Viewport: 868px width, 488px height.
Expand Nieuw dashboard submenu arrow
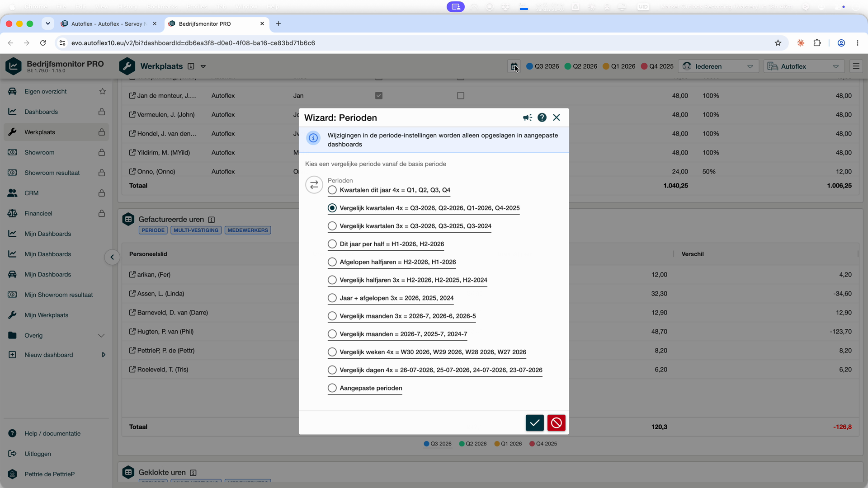coord(104,355)
